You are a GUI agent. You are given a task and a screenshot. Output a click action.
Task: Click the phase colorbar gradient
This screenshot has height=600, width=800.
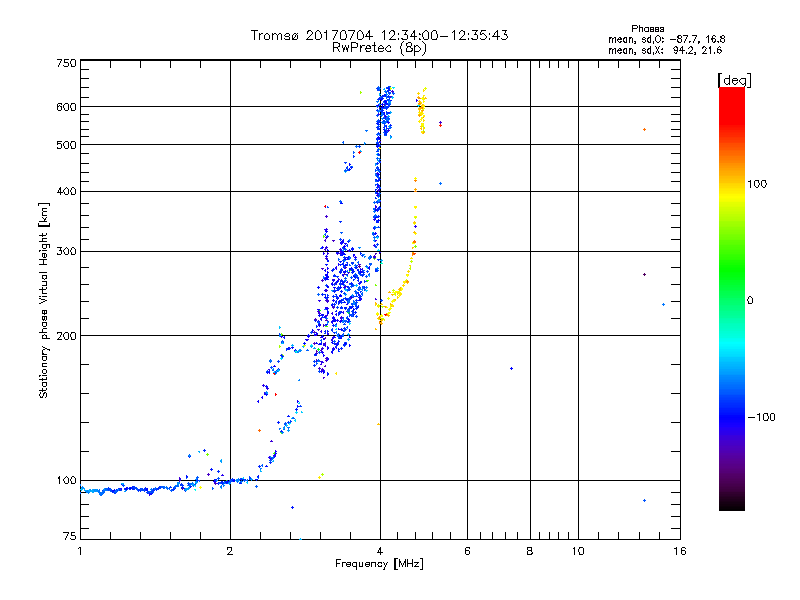click(x=732, y=298)
